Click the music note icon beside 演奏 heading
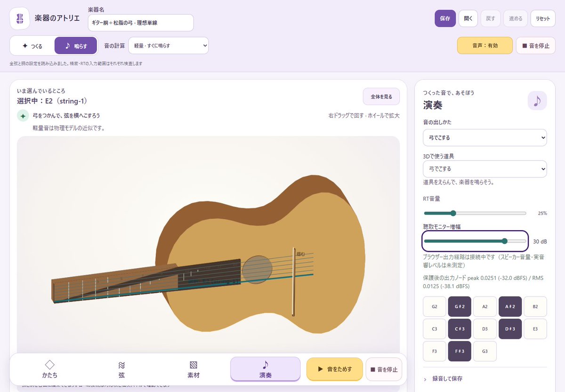This screenshot has height=392, width=565. (x=537, y=100)
